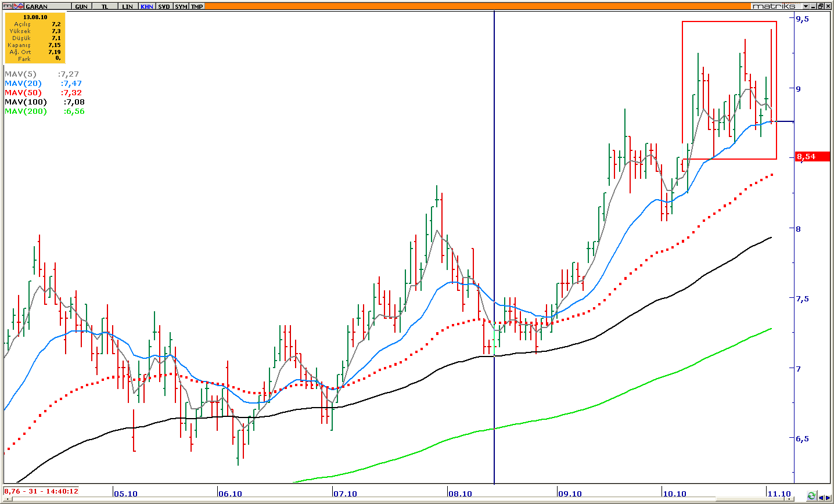Open the dropdown arrow beside matriks

click(806, 6)
